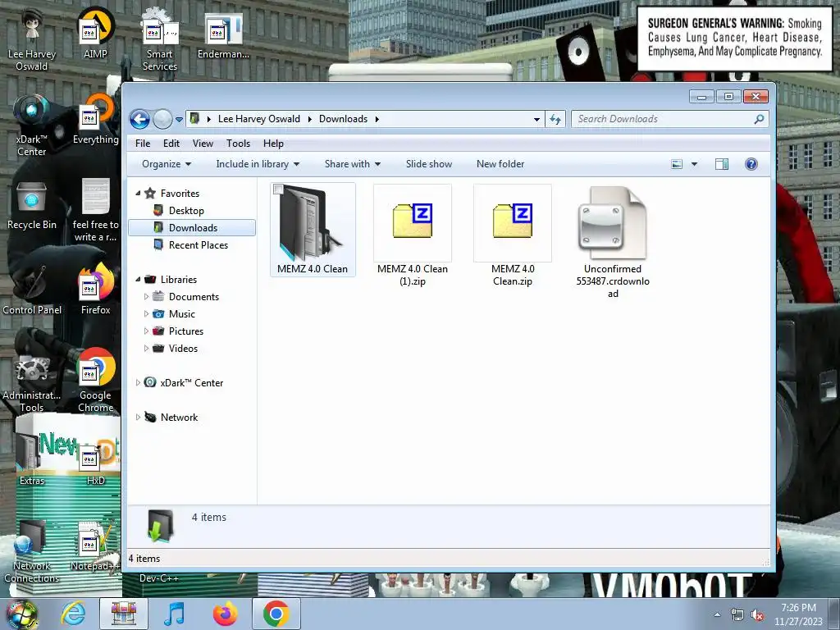Open Notepad++ desktop shortcut
840x630 pixels.
pyautogui.click(x=95, y=546)
